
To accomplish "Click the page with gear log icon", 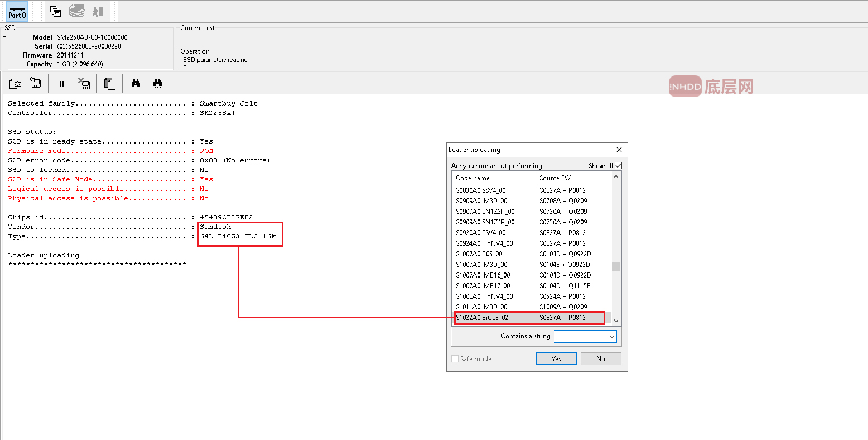I will tap(15, 84).
